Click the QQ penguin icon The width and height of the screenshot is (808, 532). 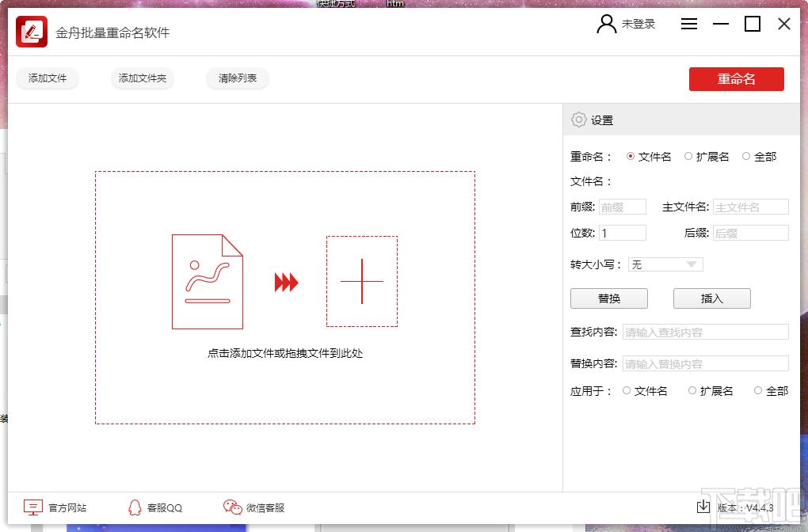135,507
